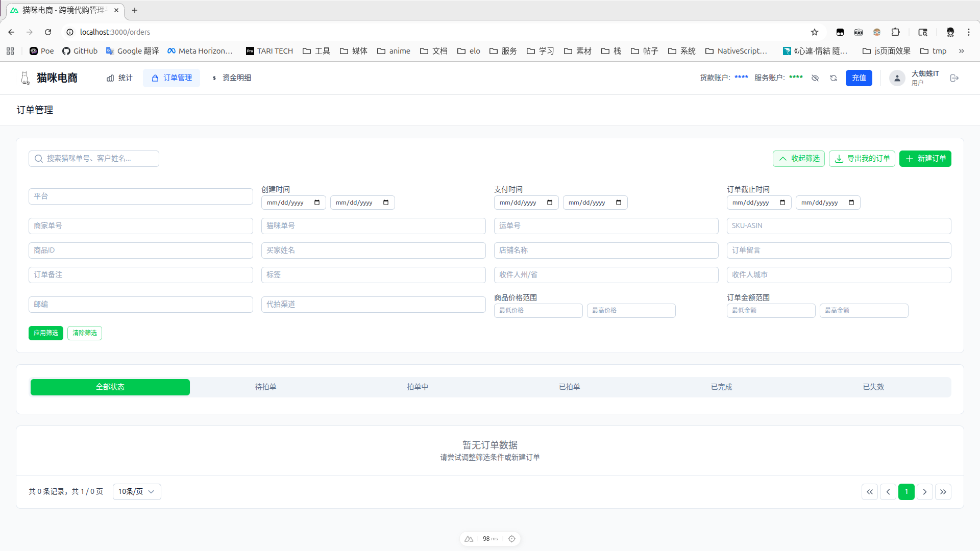980x551 pixels.
Task: Click the 应用筛选 apply filter button
Action: point(45,333)
